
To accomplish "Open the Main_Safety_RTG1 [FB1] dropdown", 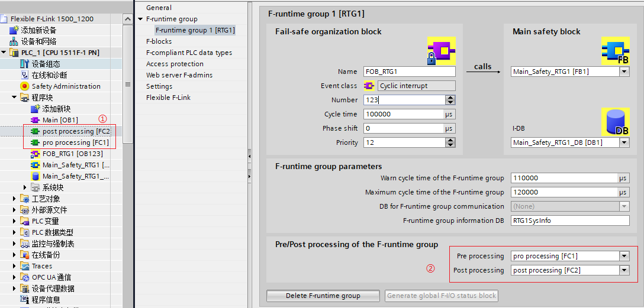I will (x=624, y=72).
